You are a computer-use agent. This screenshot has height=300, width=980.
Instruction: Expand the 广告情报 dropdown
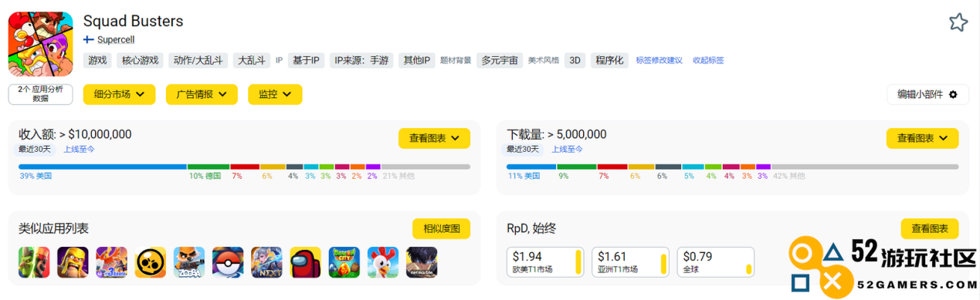pos(202,94)
